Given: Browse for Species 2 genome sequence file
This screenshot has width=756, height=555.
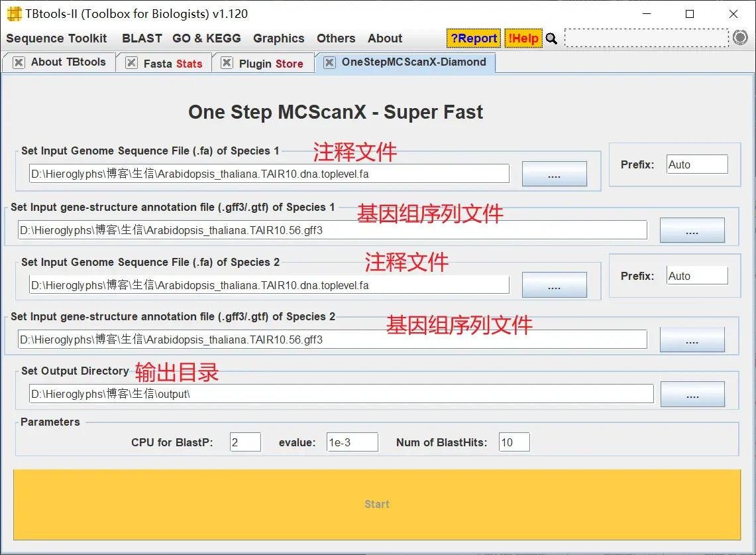Looking at the screenshot, I should (x=555, y=285).
